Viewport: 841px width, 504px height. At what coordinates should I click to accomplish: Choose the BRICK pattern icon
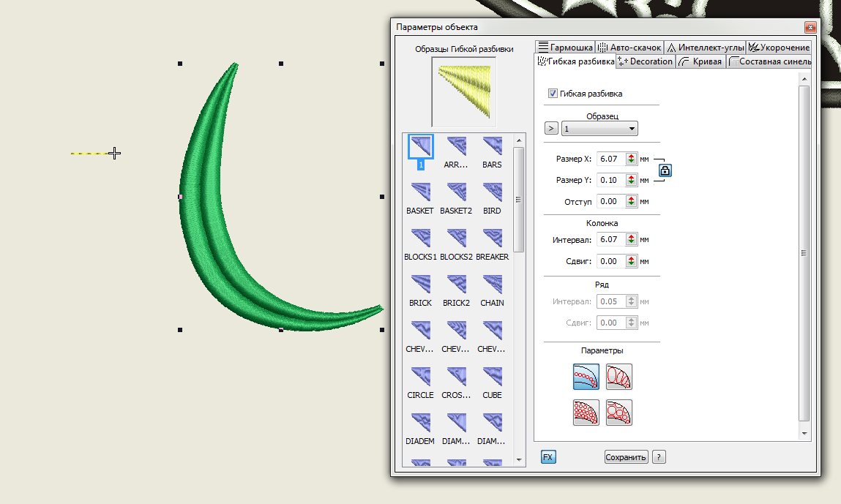420,285
